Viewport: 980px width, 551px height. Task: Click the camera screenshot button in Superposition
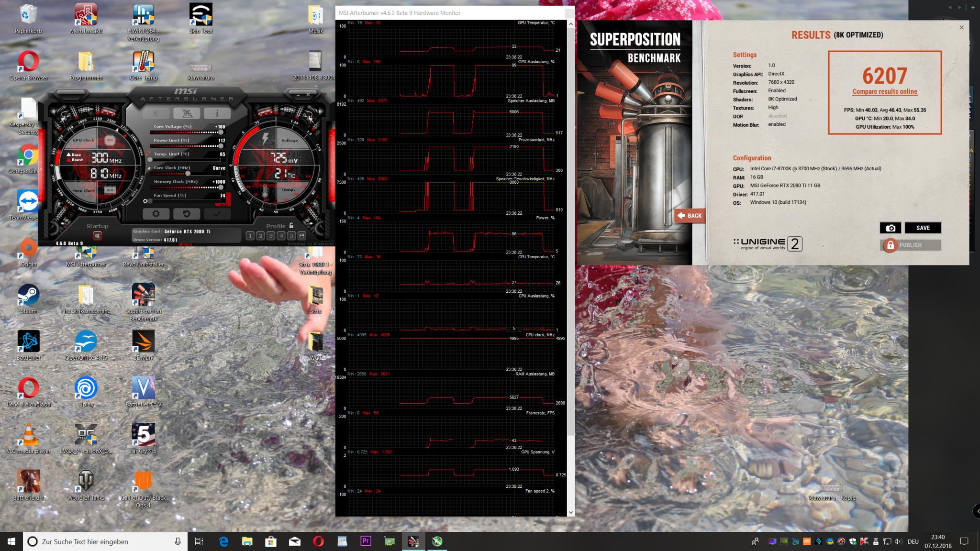(x=890, y=228)
